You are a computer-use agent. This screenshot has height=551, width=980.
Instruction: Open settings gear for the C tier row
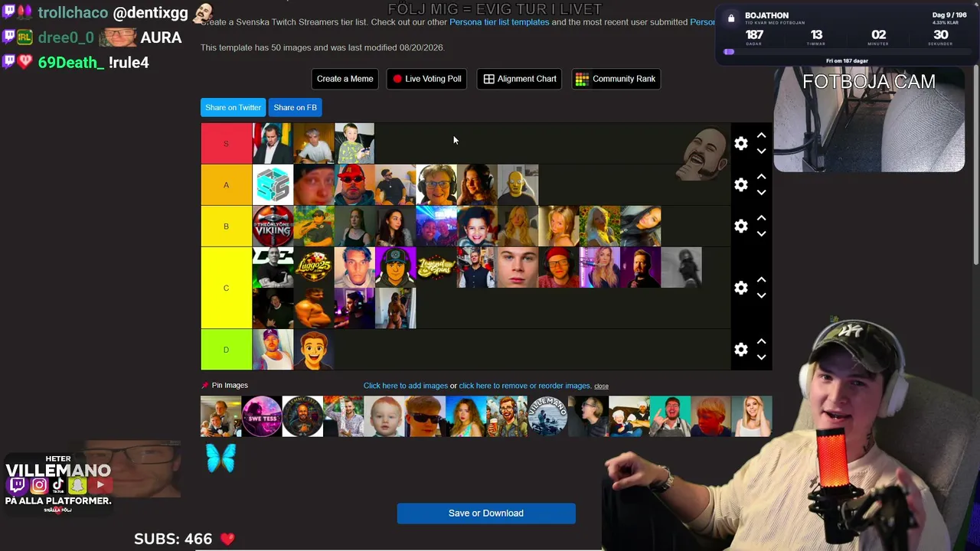(x=740, y=288)
